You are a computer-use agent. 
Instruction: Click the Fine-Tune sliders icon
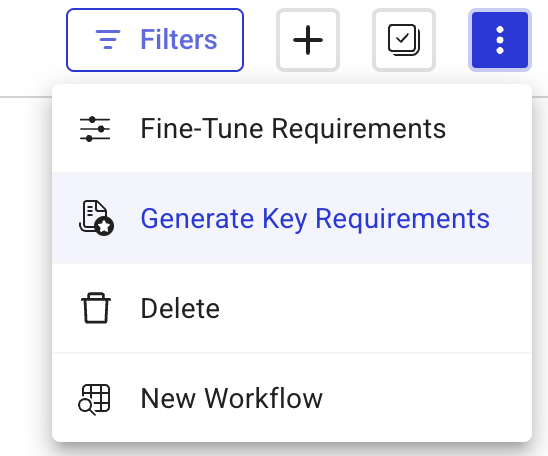click(95, 129)
